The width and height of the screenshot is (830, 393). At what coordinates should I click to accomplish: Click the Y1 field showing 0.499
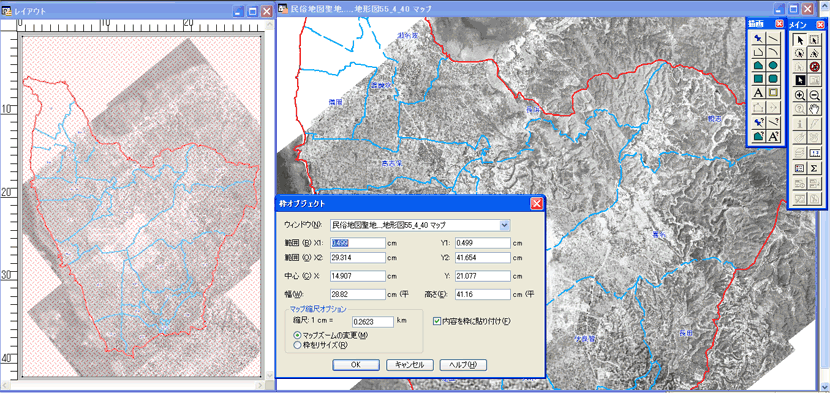(482, 243)
